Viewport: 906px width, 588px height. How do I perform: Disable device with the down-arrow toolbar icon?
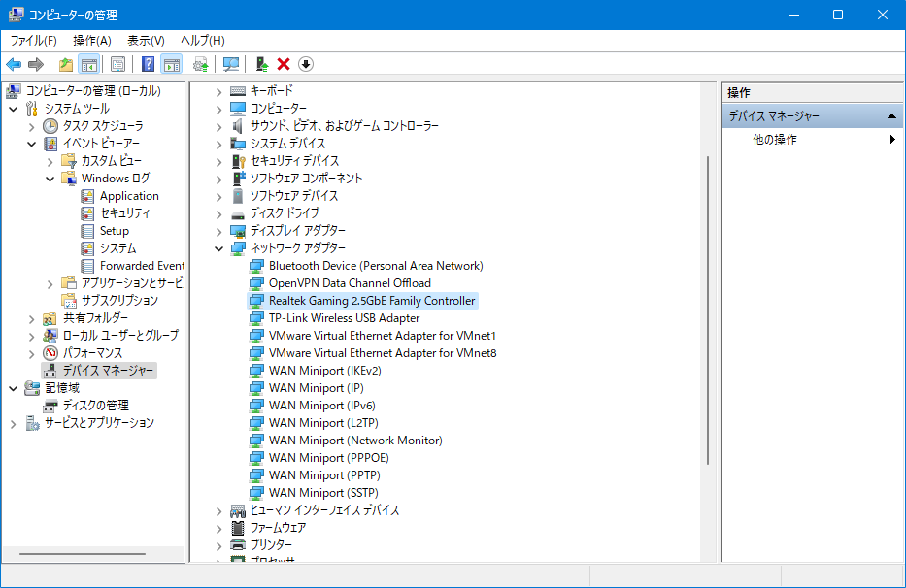pos(305,64)
